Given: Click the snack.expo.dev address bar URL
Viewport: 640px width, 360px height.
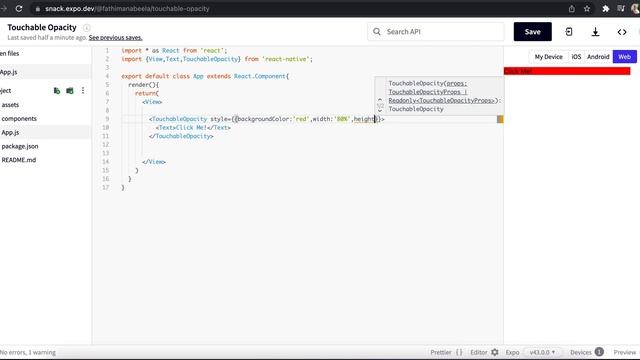Looking at the screenshot, I should pyautogui.click(x=127, y=9).
